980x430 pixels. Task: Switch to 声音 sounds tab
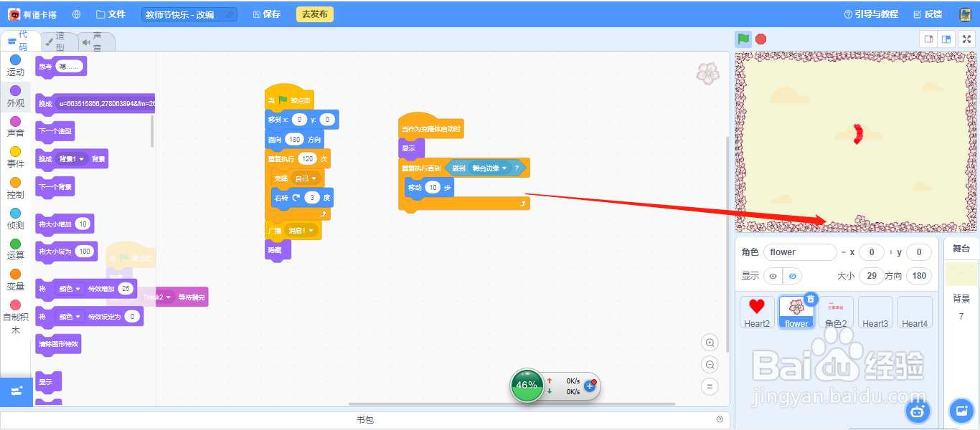click(x=96, y=41)
